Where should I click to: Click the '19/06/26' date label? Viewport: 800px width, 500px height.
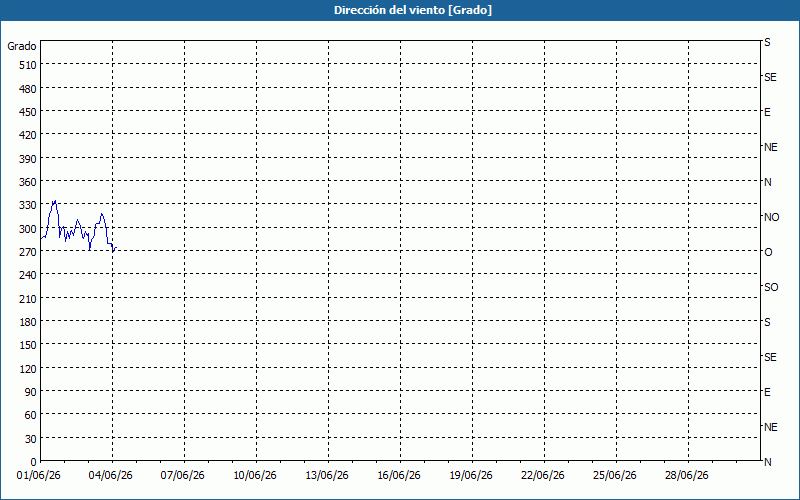tap(471, 476)
